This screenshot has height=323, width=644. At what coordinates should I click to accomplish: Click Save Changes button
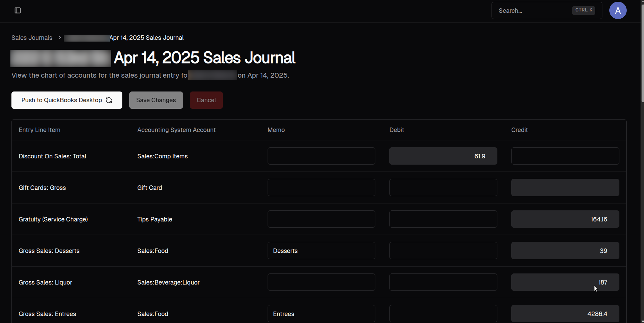(x=156, y=100)
